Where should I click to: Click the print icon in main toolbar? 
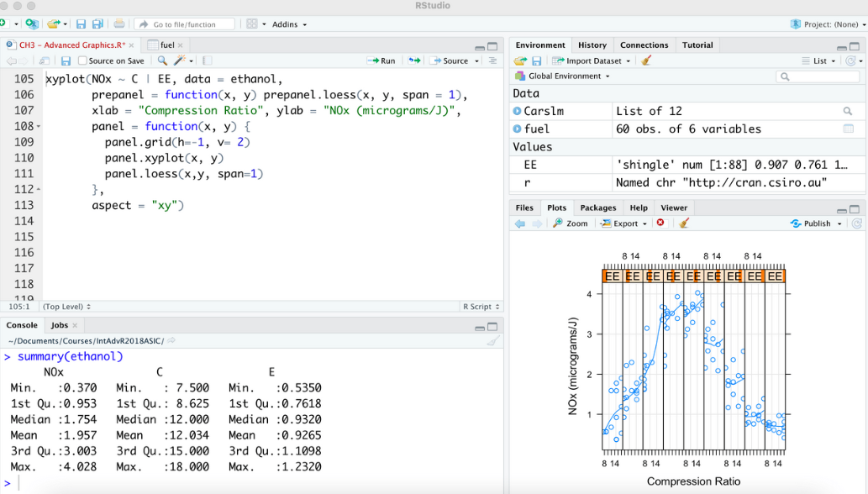click(119, 24)
